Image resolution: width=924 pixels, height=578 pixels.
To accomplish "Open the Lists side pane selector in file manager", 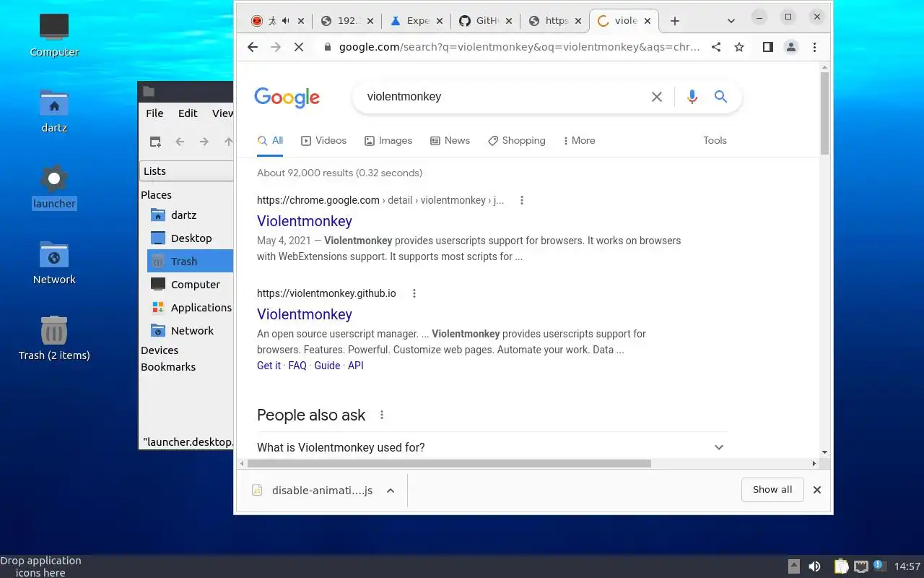I will tap(186, 171).
